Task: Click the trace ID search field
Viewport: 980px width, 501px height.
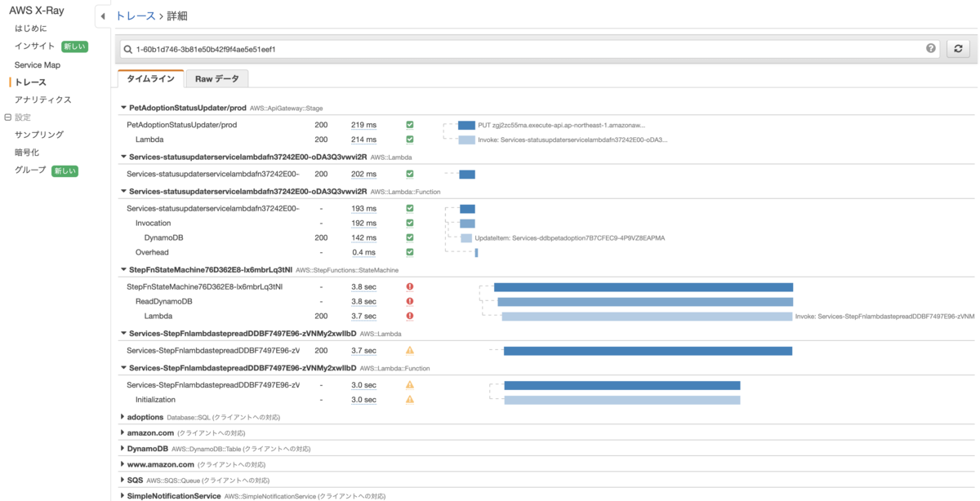Action: pyautogui.click(x=529, y=49)
